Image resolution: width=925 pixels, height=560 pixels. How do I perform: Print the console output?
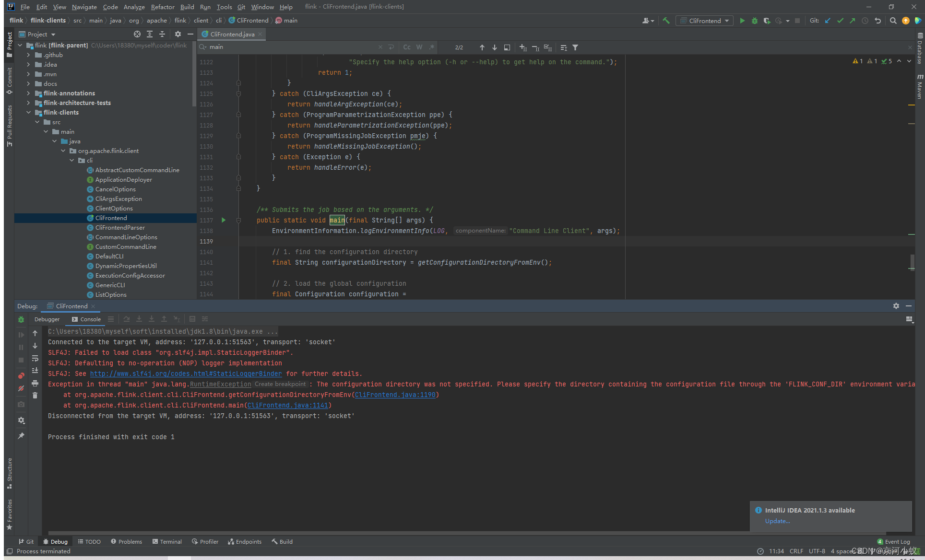point(35,383)
